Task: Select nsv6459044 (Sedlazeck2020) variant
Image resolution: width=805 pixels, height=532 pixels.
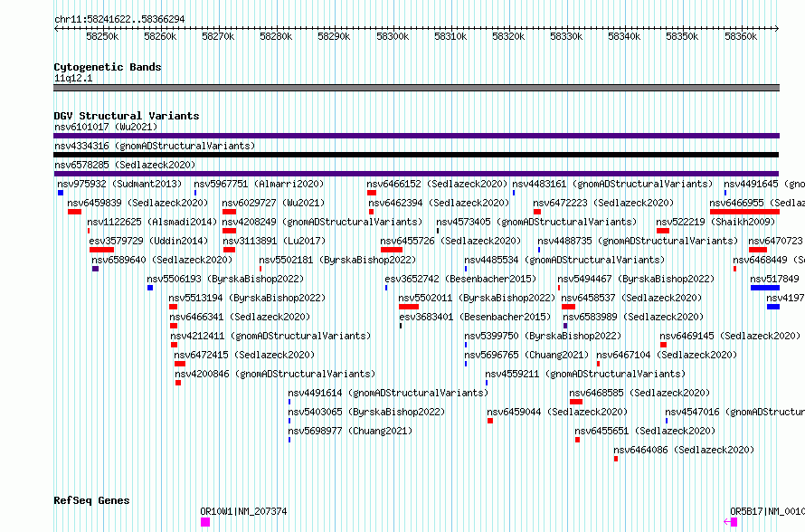Action: click(x=557, y=412)
